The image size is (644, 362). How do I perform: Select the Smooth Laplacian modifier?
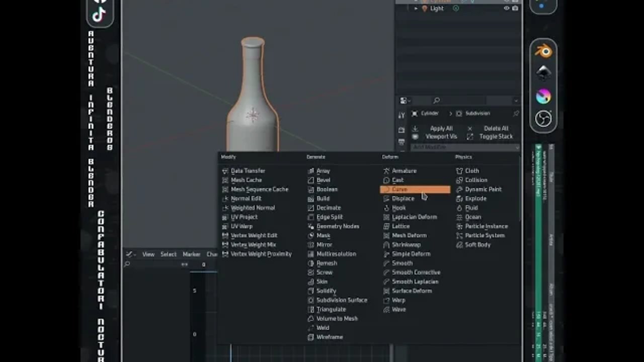tap(415, 282)
